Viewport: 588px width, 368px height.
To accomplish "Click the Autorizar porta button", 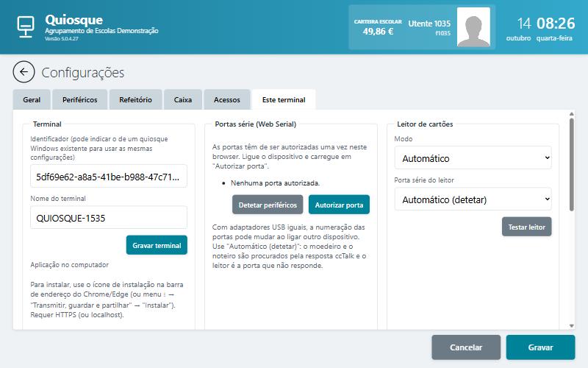I will [x=339, y=205].
